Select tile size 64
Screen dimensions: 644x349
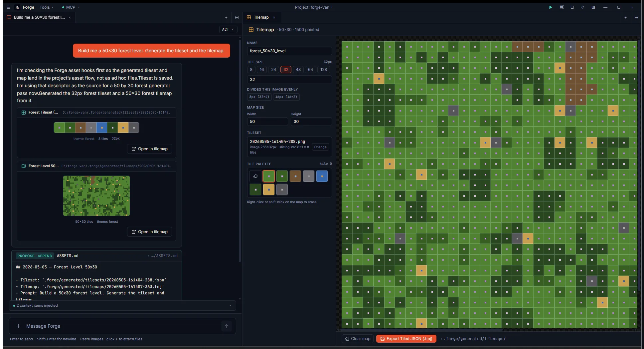[x=310, y=70]
